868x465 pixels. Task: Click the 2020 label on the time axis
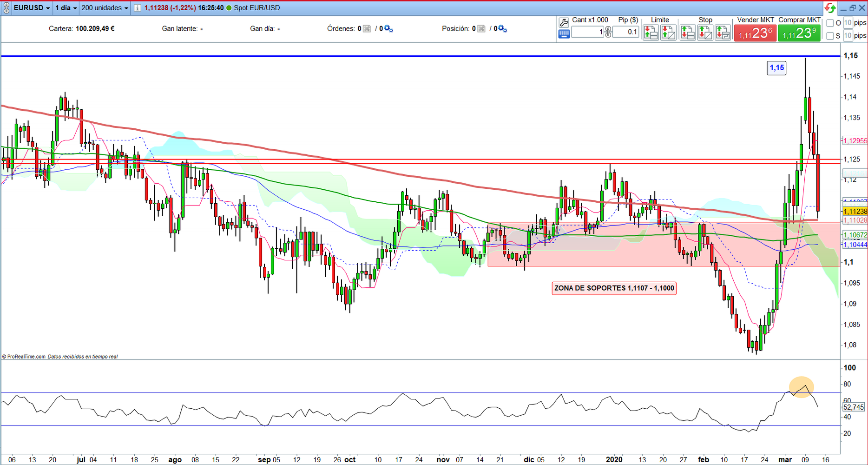pos(614,459)
